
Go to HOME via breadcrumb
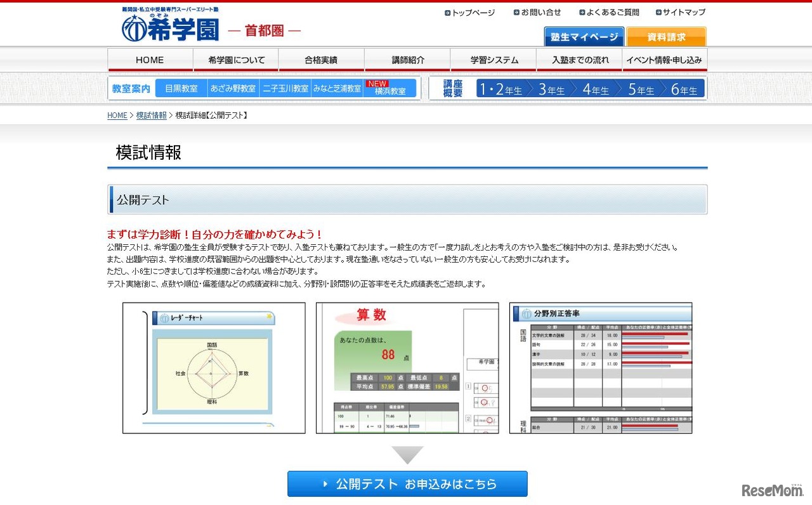[x=117, y=115]
